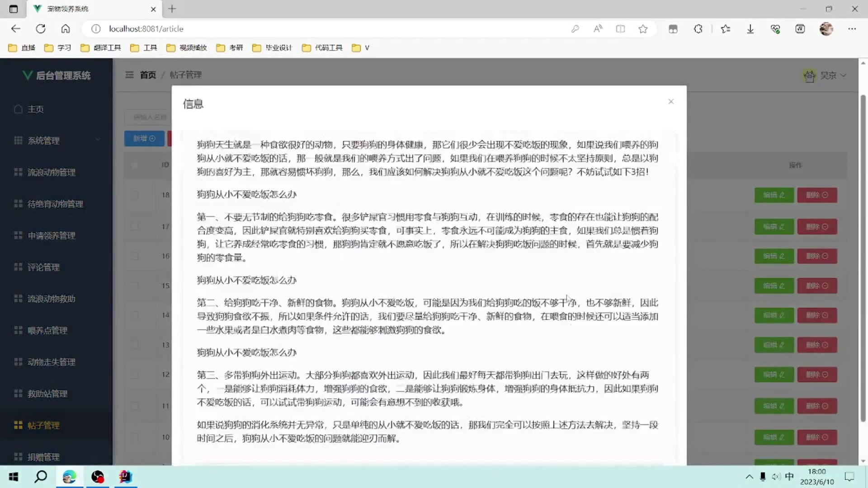The height and width of the screenshot is (488, 868).
Task: Go to 首页 in the breadcrumb
Action: point(148,75)
